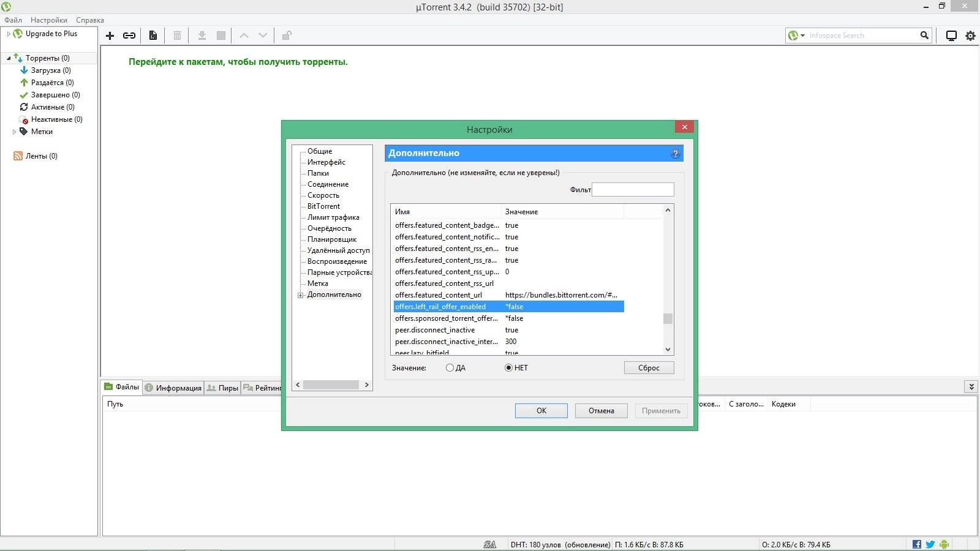Click the uTorrent logo in title bar
The height and width of the screenshot is (551, 980).
pyautogui.click(x=6, y=7)
